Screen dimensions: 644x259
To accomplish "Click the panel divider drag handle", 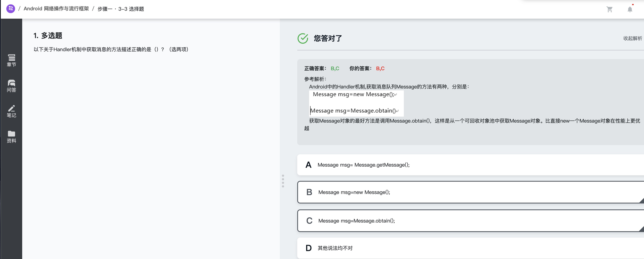I will 283,181.
